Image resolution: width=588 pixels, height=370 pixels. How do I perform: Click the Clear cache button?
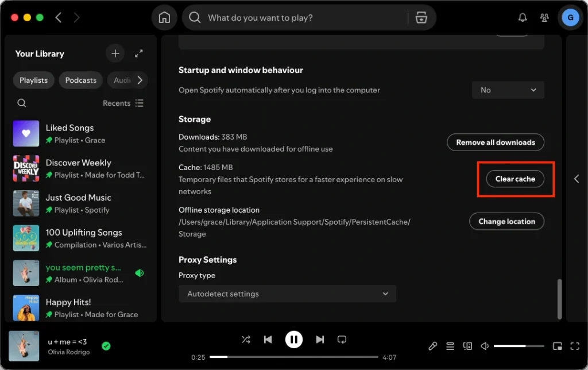point(515,179)
